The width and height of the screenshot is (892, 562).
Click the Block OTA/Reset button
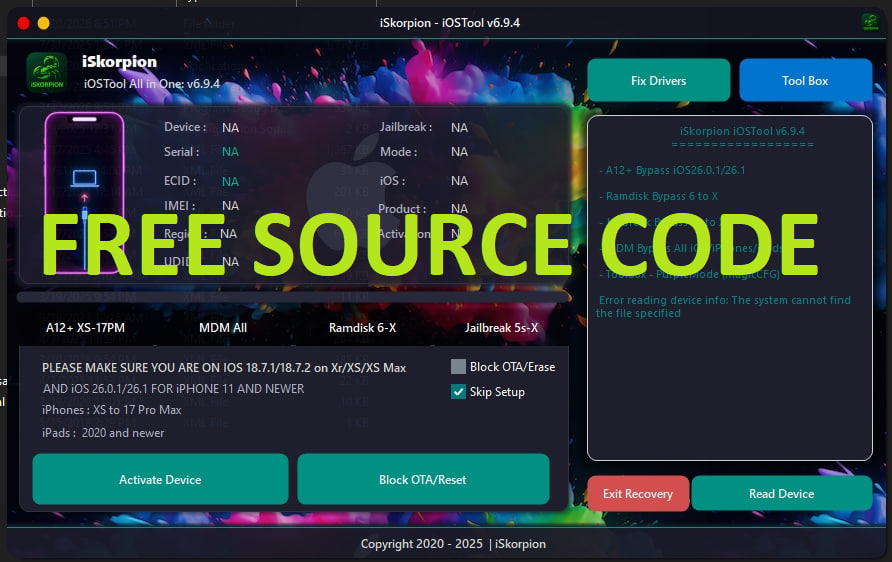(423, 480)
